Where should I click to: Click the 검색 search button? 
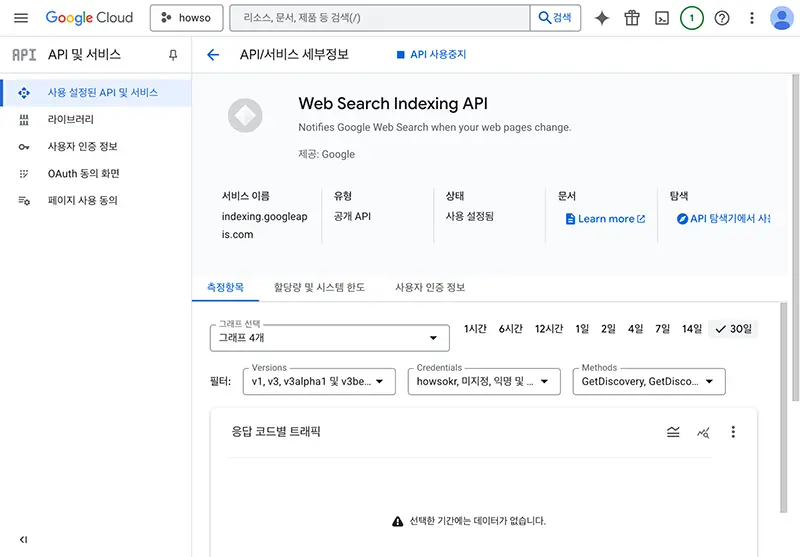click(555, 18)
